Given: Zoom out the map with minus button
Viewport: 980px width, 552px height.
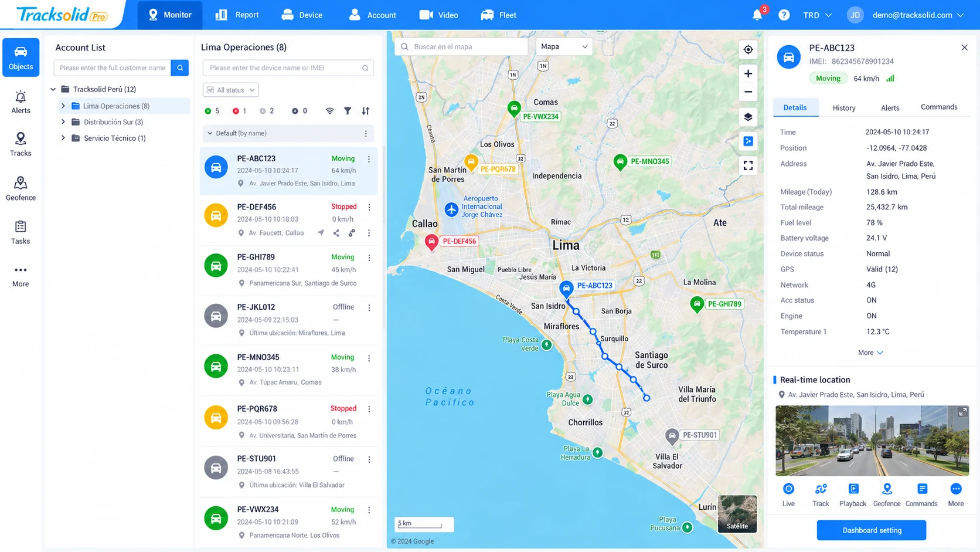Looking at the screenshot, I should [748, 92].
